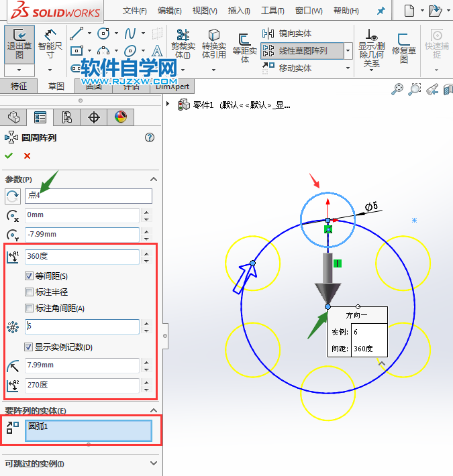Image resolution: width=453 pixels, height=476 pixels.
Task: Select the Ellipse sketch tool
Action: [x=130, y=51]
